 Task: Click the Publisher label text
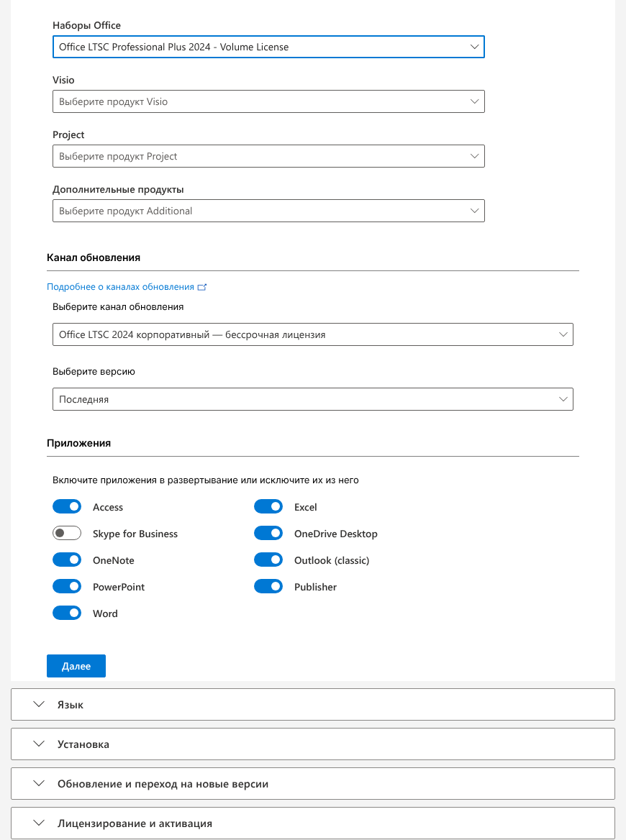tap(316, 587)
